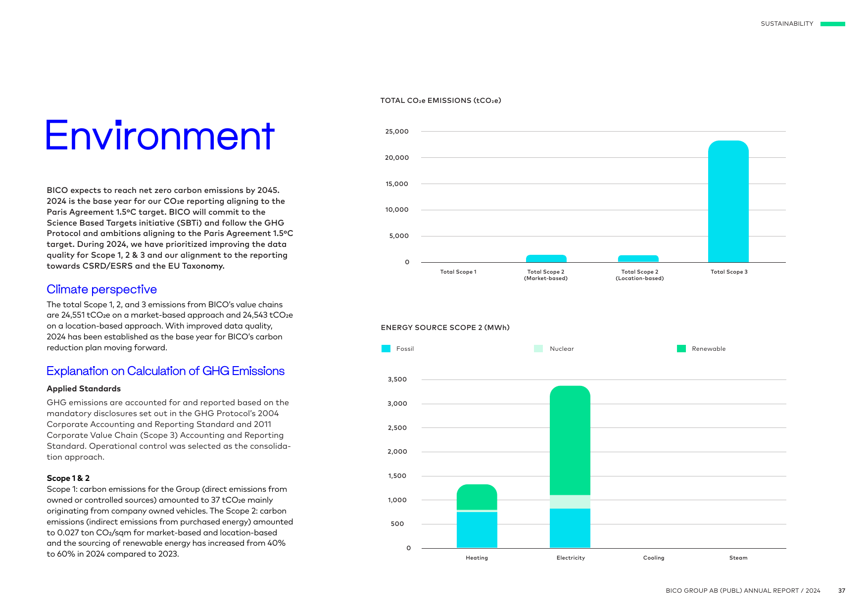The image size is (868, 614).
Task: Click the Fossil legend color swatch
Action: tap(386, 349)
